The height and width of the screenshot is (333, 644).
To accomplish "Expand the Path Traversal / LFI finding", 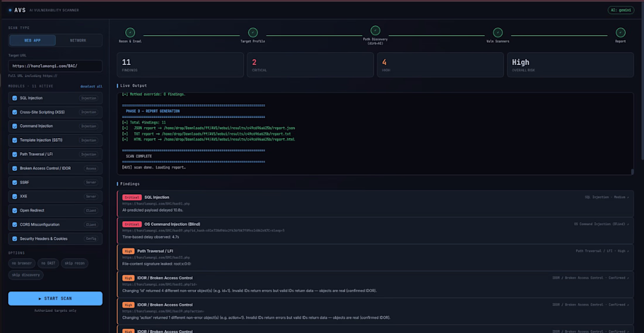I will click(x=375, y=258).
